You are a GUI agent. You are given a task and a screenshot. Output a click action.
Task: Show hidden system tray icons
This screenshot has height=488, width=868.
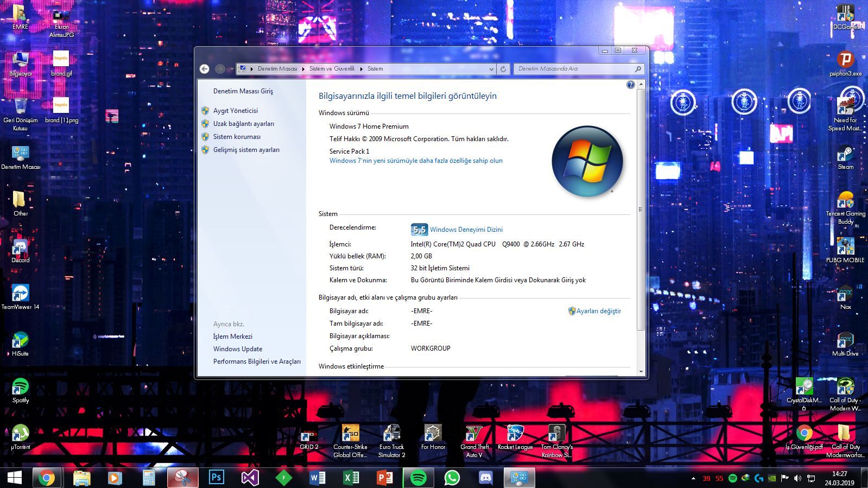point(693,478)
